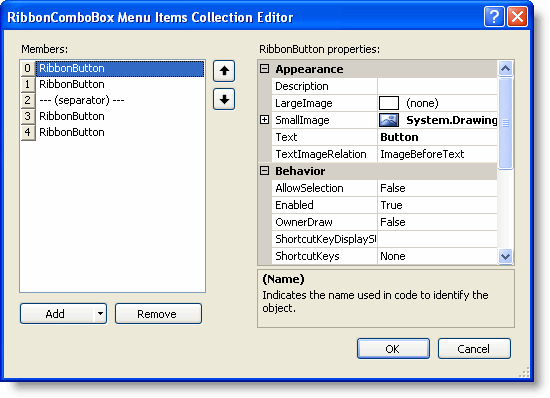Click the index 4 row header

(28, 132)
